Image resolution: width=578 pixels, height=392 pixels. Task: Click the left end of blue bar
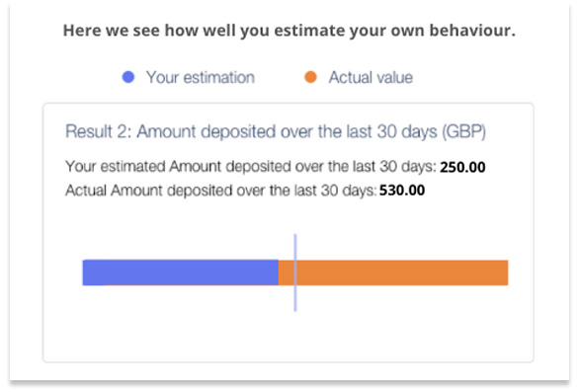click(85, 273)
